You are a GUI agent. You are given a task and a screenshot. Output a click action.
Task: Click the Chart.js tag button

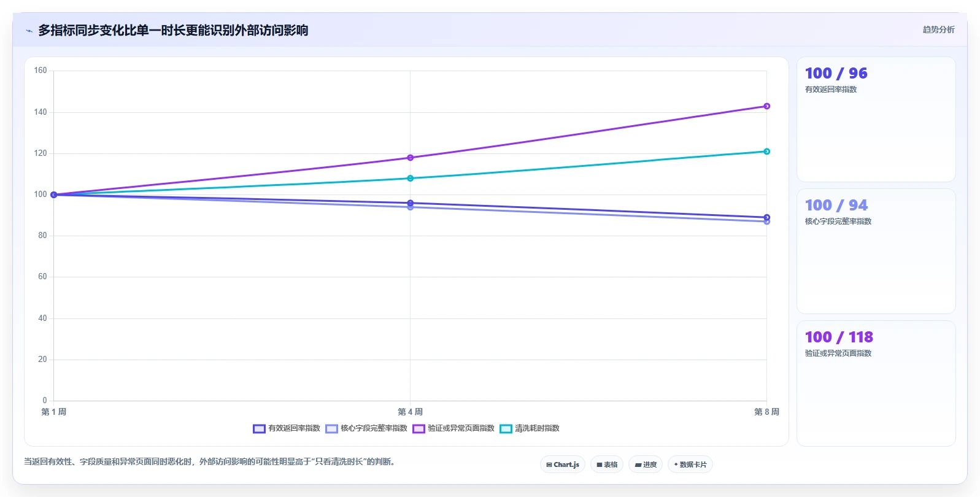pos(563,464)
